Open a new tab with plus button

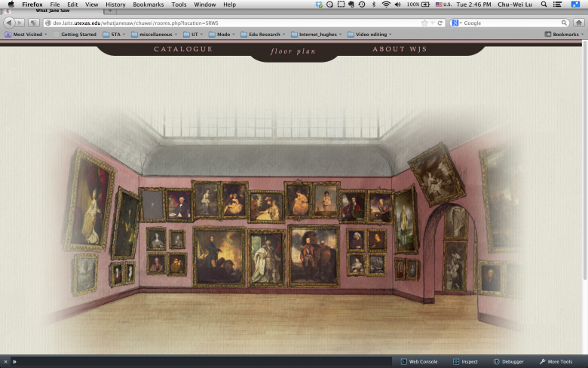tap(110, 11)
